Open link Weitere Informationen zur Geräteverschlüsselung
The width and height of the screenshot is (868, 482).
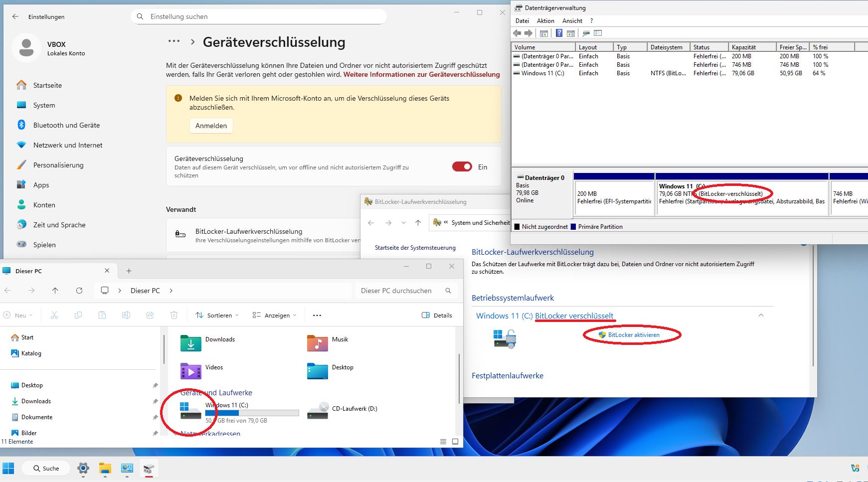click(421, 74)
